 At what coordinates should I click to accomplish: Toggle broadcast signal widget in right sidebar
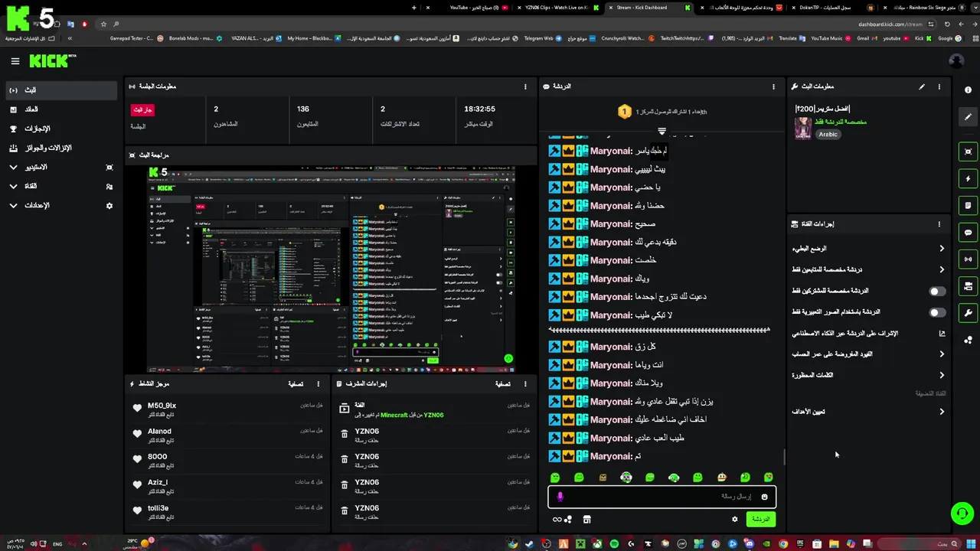pyautogui.click(x=969, y=259)
